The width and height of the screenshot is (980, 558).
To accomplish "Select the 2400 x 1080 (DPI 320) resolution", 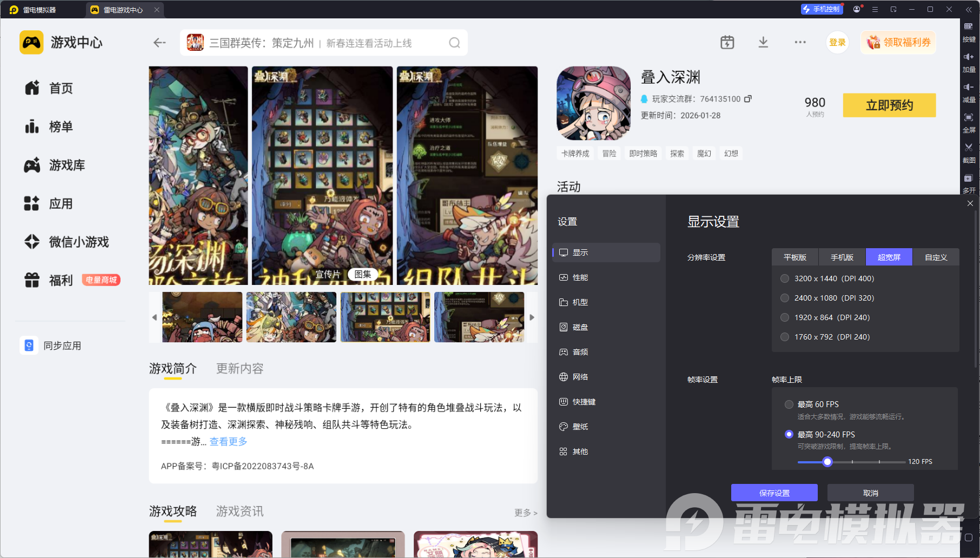I will coord(785,298).
